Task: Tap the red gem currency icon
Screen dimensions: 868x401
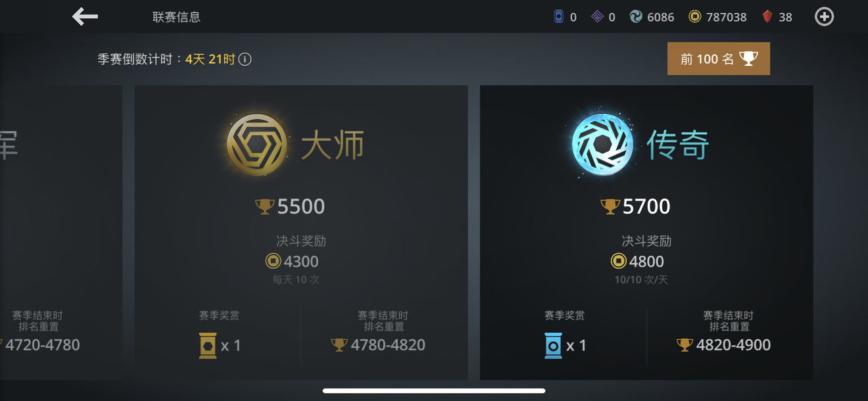Action: point(767,17)
